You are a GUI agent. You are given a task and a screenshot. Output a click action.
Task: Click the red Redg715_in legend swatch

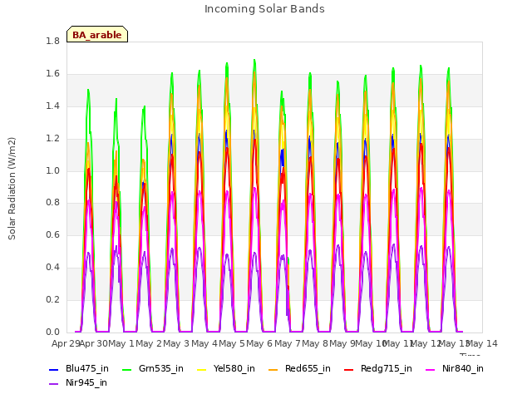click(348, 369)
